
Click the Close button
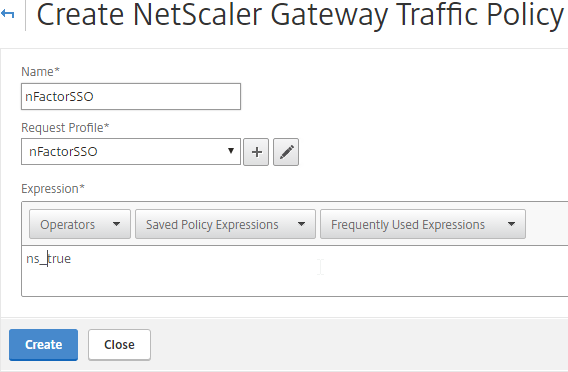119,345
